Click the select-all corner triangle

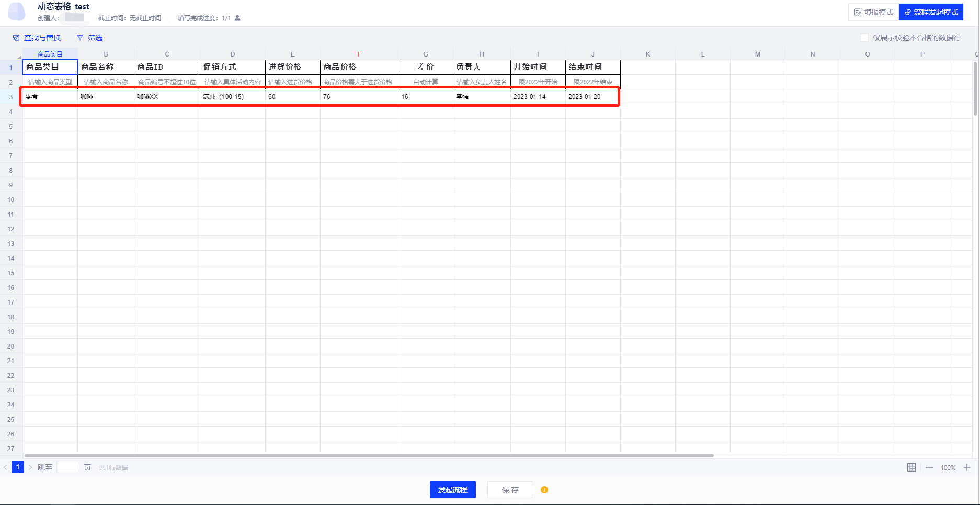click(19, 55)
